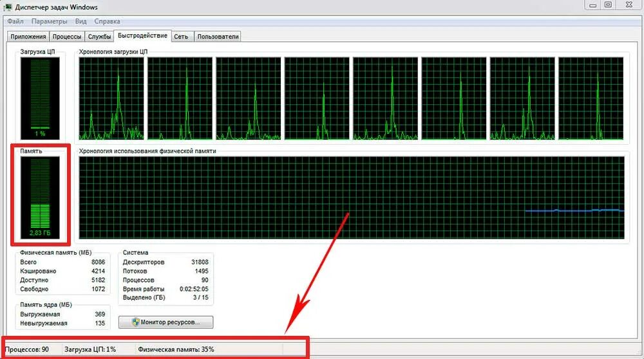Switch to the Сеть tab
This screenshot has width=644, height=359.
181,37
